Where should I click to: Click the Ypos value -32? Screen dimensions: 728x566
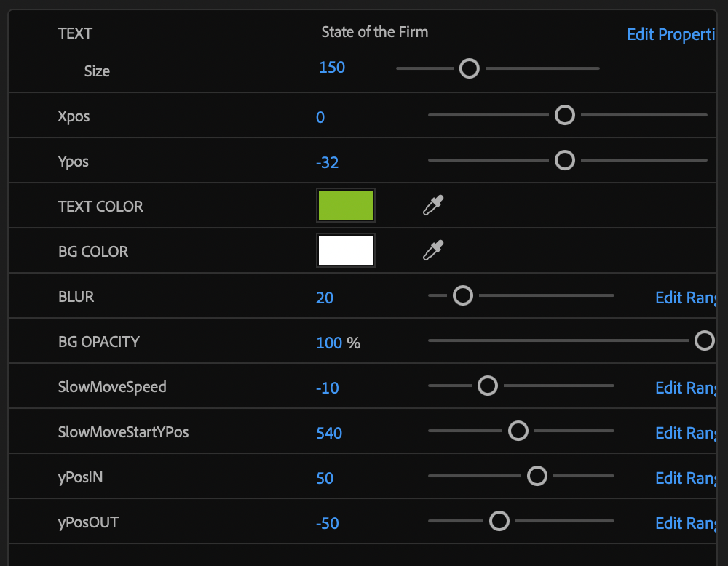click(328, 162)
